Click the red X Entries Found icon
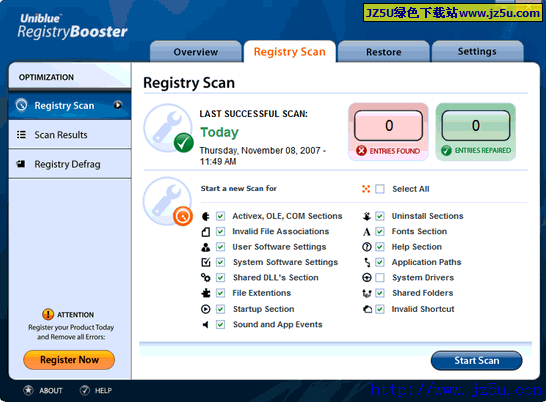This screenshot has height=402, width=546. 361,150
